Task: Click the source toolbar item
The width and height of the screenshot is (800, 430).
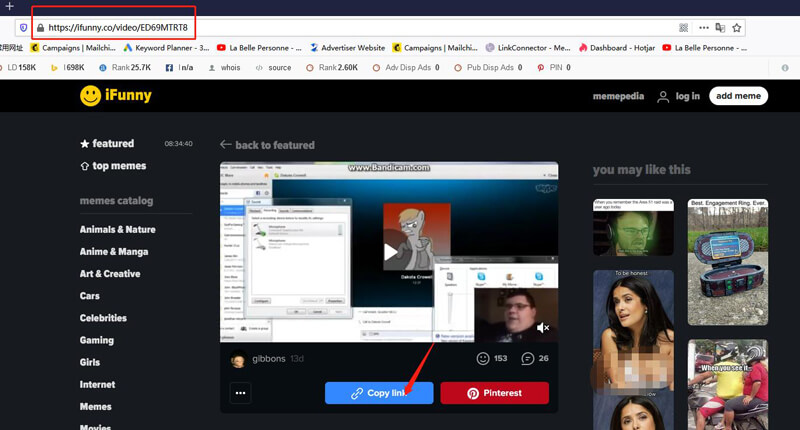Action: pos(273,67)
